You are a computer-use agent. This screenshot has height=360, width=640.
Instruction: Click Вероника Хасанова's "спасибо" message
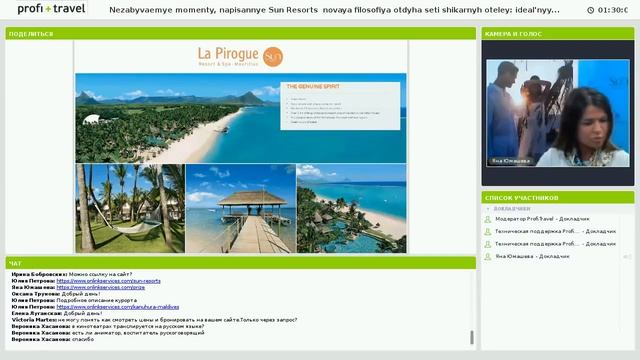point(83,340)
